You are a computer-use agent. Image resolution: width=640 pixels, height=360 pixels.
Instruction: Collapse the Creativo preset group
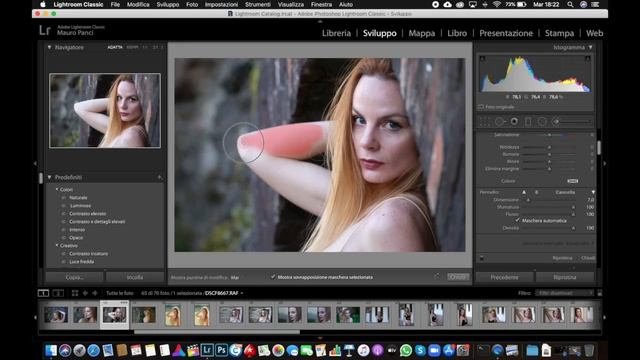57,245
